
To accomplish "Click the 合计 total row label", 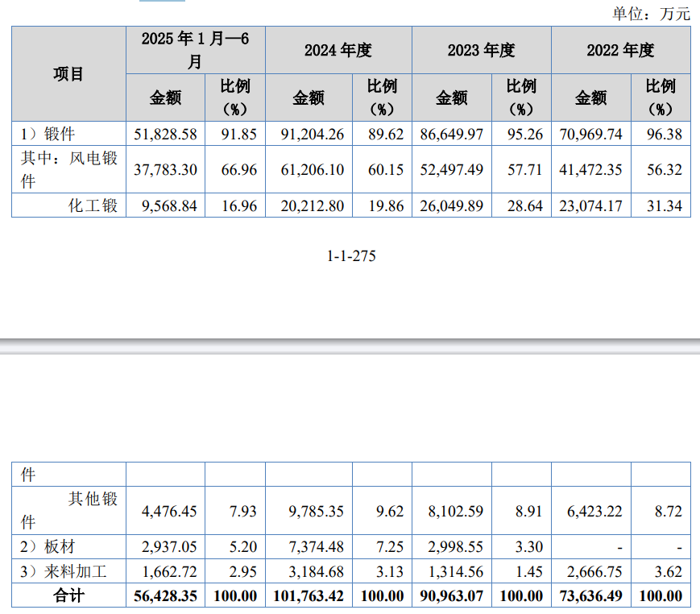I will coord(68,596).
